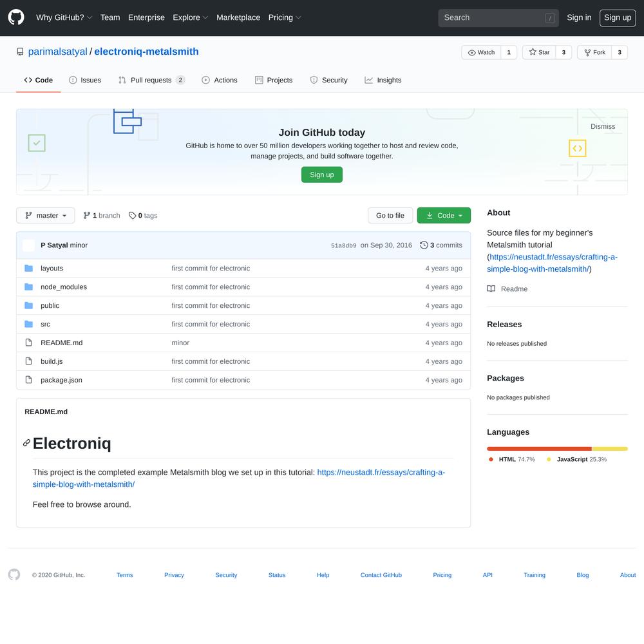Go to the Actions tab
Viewport: 644px width, 644px height.
pyautogui.click(x=220, y=80)
